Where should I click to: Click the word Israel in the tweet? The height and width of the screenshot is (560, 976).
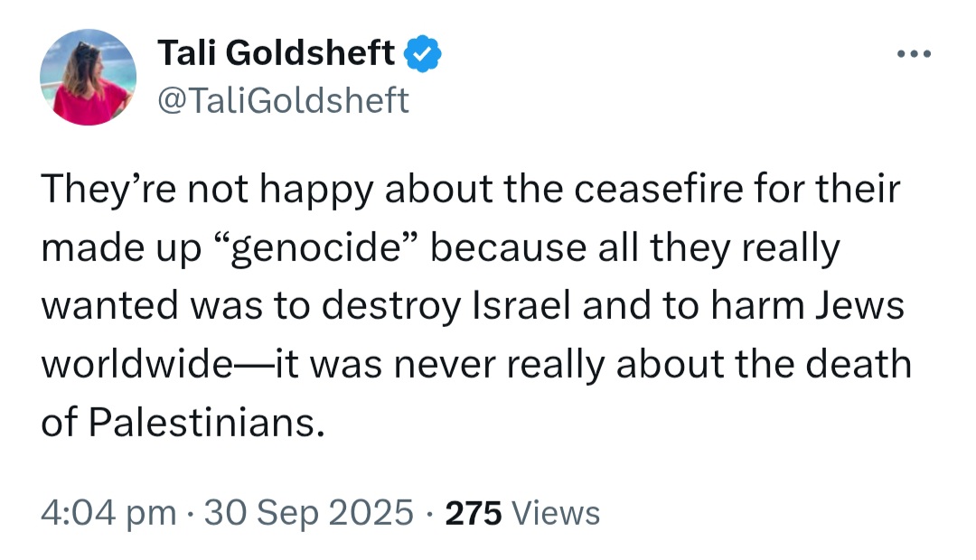(521, 306)
